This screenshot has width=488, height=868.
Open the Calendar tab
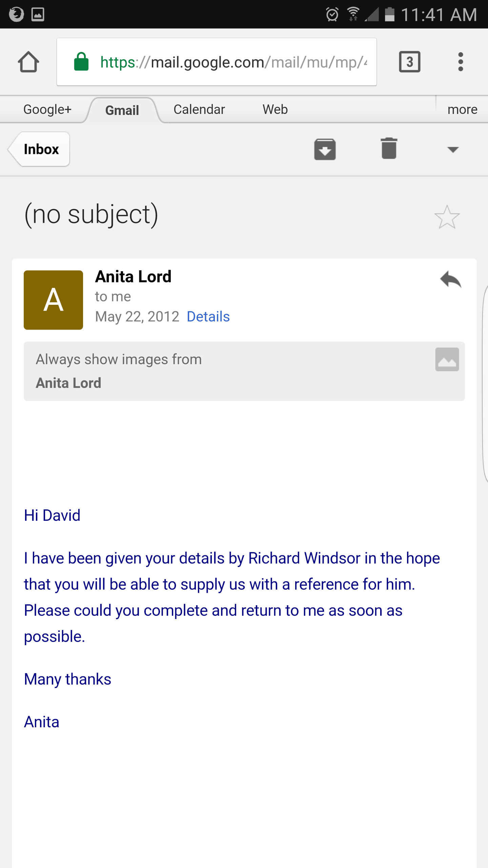click(199, 110)
